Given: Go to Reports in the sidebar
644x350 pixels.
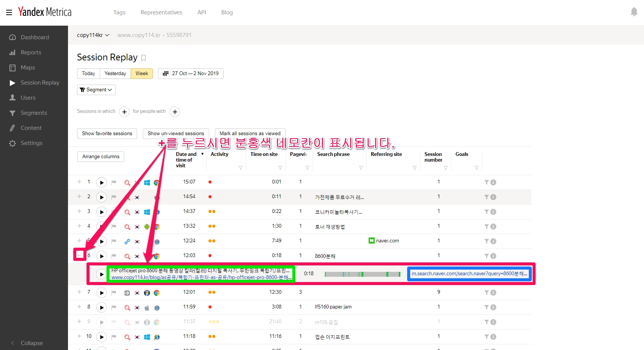Looking at the screenshot, I should pyautogui.click(x=31, y=52).
